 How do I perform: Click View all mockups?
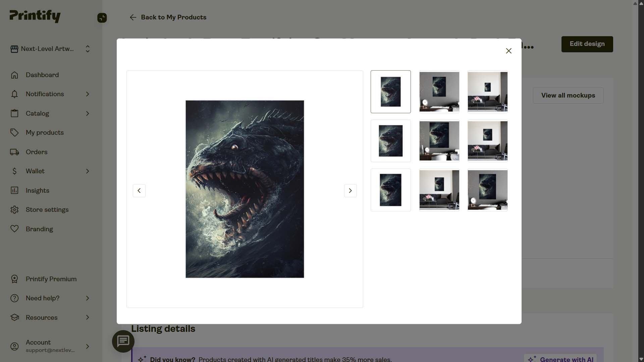click(x=568, y=95)
